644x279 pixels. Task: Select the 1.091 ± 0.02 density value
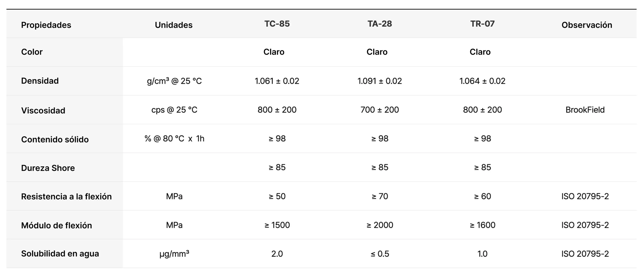(380, 81)
